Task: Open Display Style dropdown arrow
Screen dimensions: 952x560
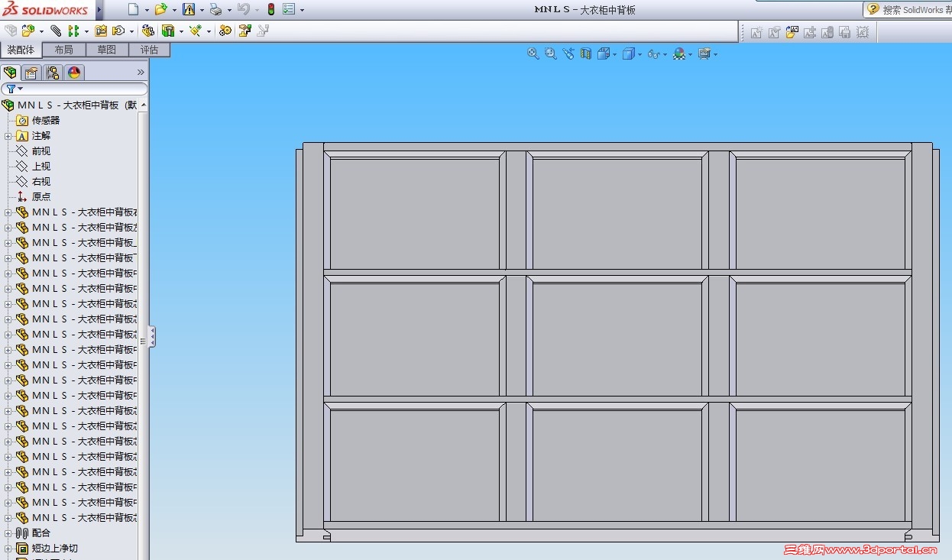Action: click(x=640, y=54)
